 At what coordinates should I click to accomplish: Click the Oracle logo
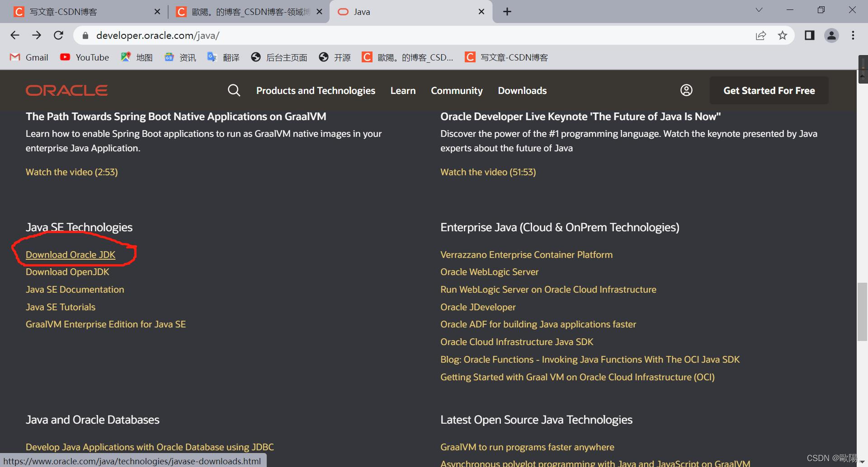[66, 90]
